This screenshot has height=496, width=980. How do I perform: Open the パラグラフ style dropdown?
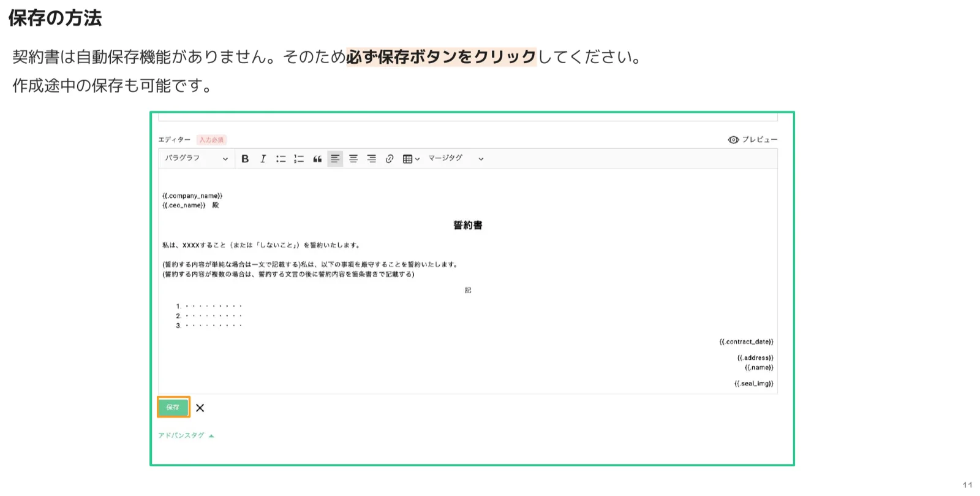(x=196, y=158)
